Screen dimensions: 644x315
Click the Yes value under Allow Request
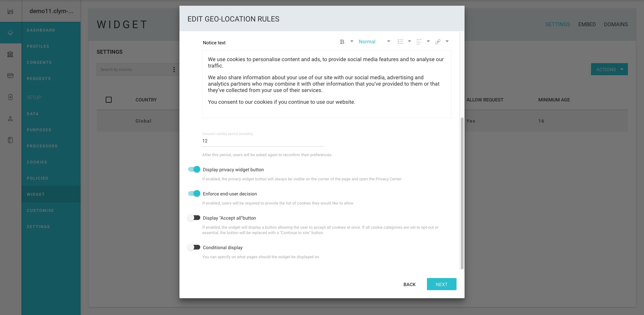coord(471,121)
